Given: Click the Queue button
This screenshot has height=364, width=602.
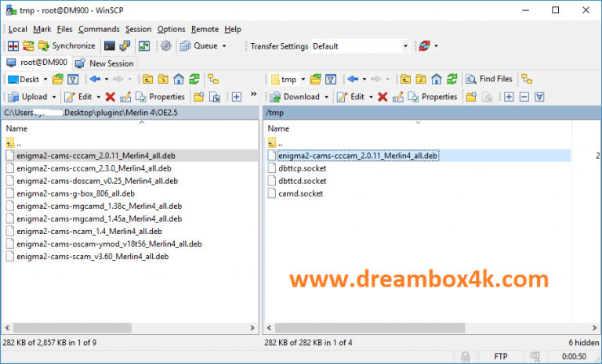Looking at the screenshot, I should (199, 46).
